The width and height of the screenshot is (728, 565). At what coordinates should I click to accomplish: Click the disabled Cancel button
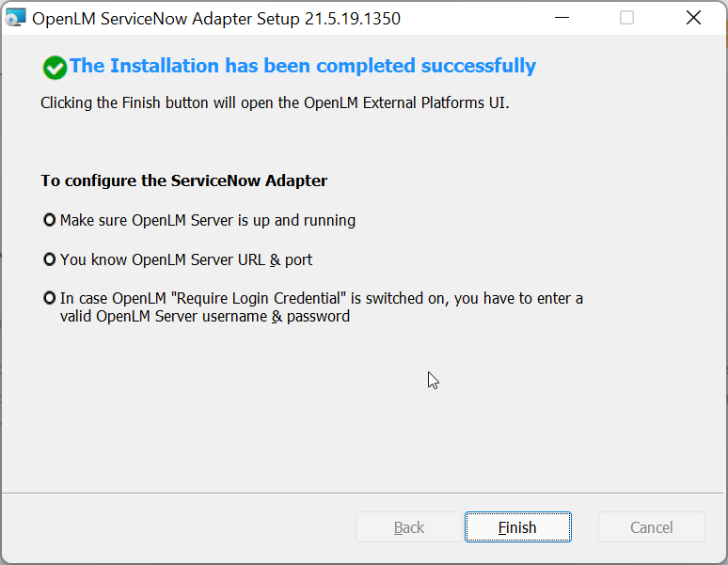[x=651, y=527]
